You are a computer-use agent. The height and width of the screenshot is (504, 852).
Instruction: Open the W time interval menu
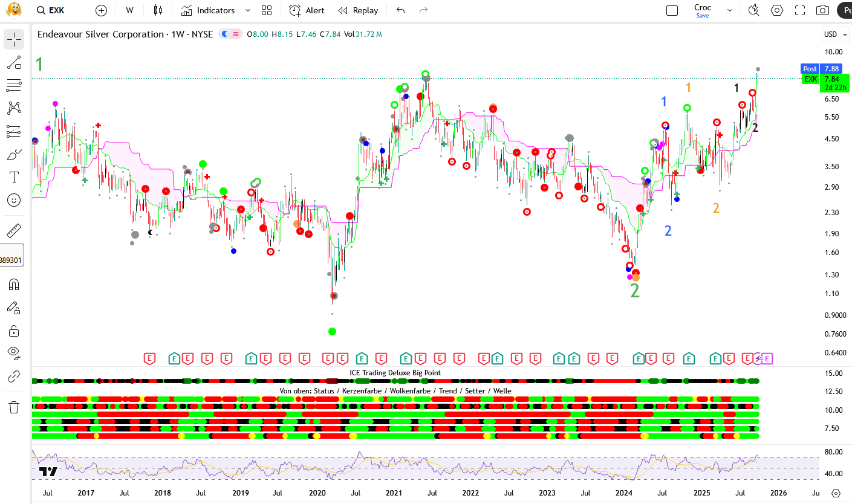(129, 10)
